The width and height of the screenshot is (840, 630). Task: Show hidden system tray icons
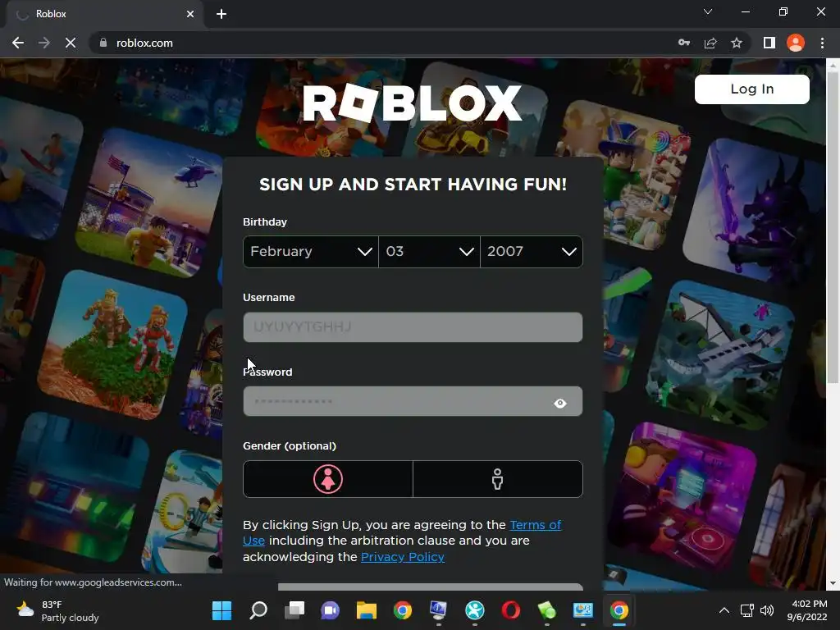pos(724,610)
